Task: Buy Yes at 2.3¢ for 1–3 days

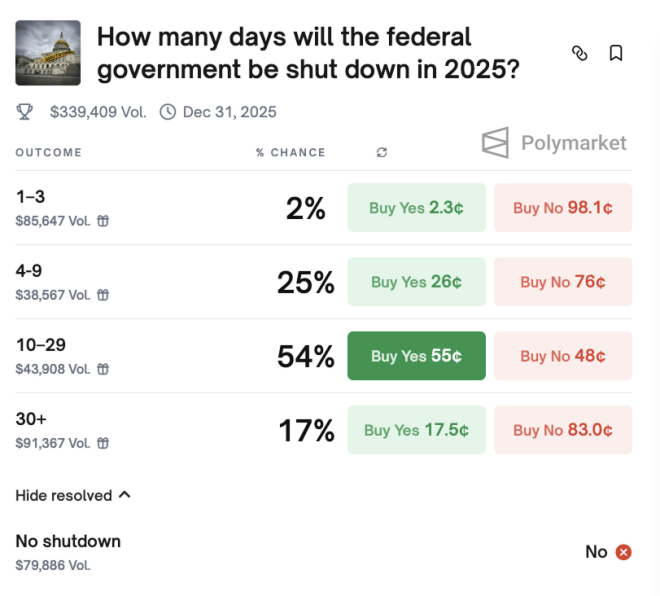Action: pos(416,208)
